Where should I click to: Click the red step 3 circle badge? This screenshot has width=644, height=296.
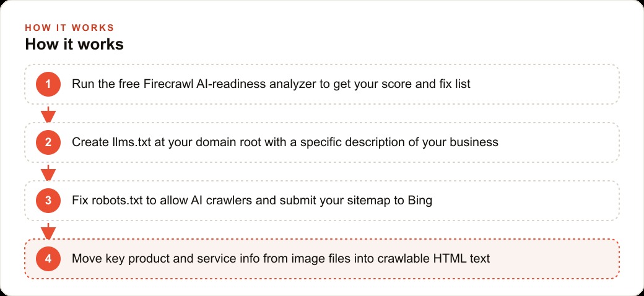(48, 201)
